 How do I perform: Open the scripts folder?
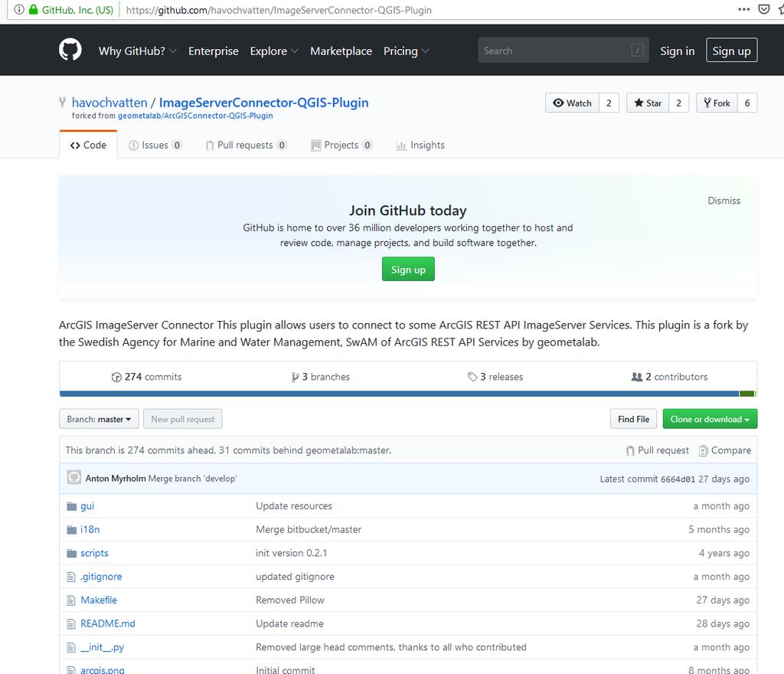click(x=94, y=553)
